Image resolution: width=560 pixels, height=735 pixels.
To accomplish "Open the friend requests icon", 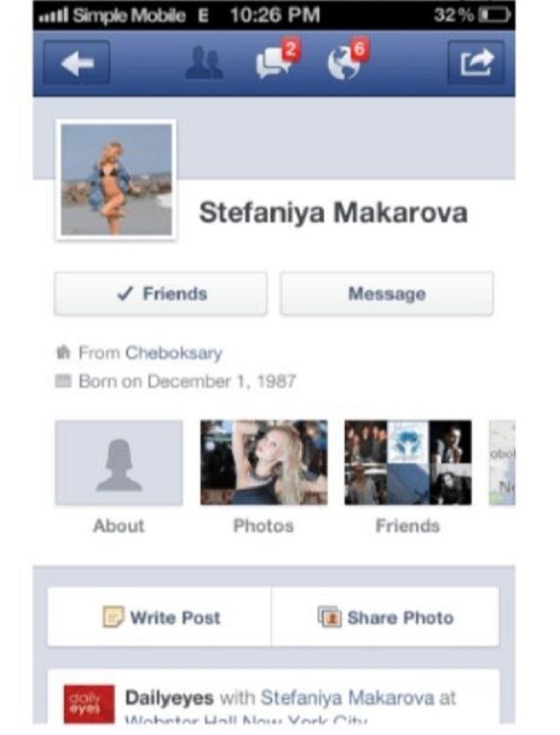I will 204,62.
